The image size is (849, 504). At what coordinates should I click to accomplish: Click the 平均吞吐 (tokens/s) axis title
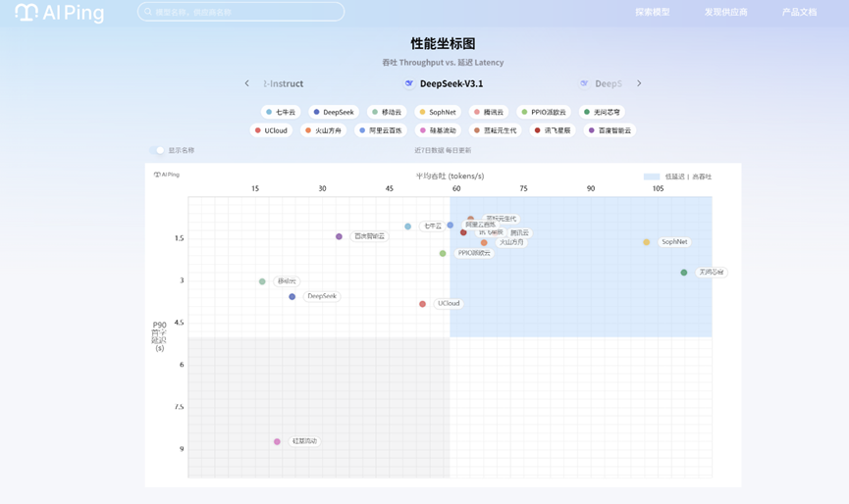point(450,176)
